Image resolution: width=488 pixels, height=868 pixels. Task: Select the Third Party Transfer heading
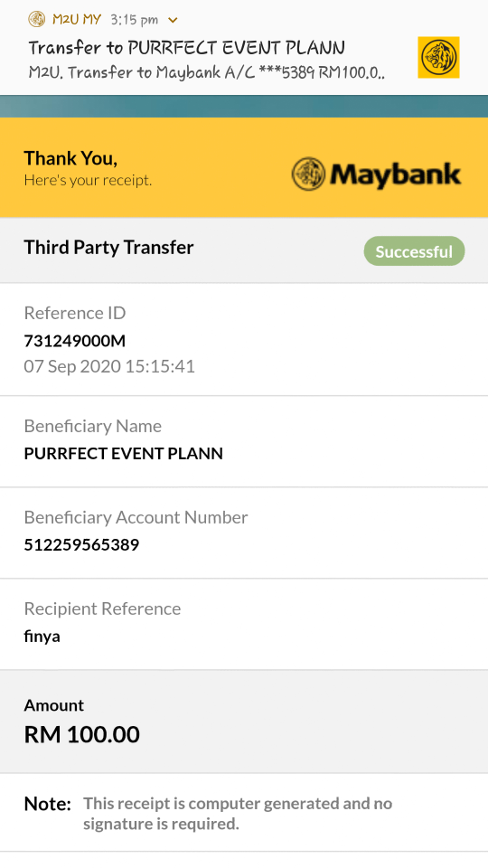point(108,247)
